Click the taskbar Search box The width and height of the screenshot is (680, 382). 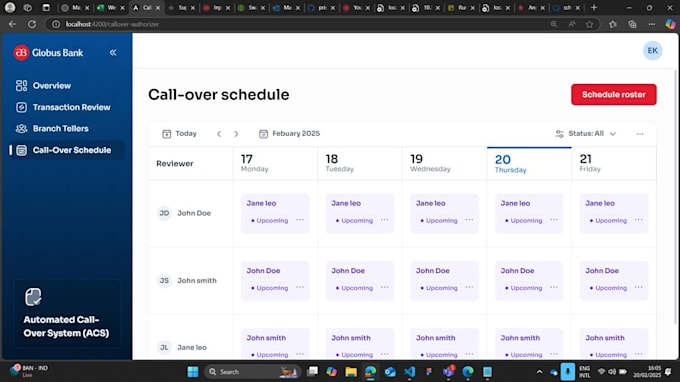pyautogui.click(x=252, y=372)
